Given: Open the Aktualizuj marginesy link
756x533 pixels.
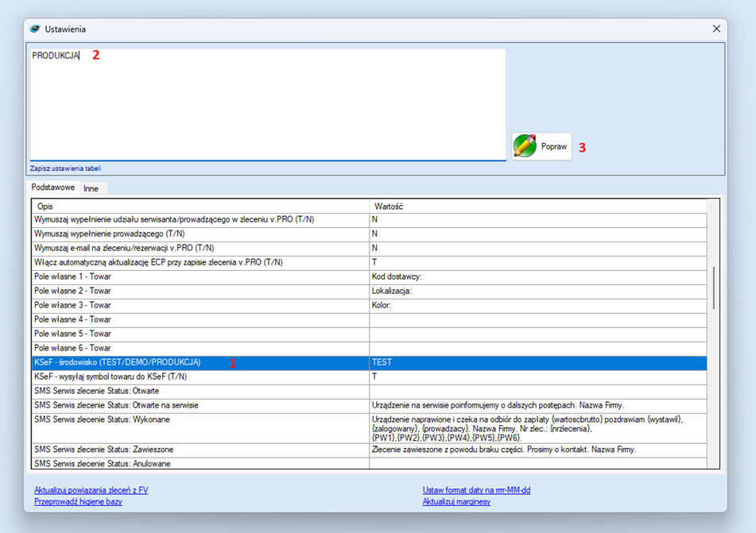Looking at the screenshot, I should pos(456,502).
